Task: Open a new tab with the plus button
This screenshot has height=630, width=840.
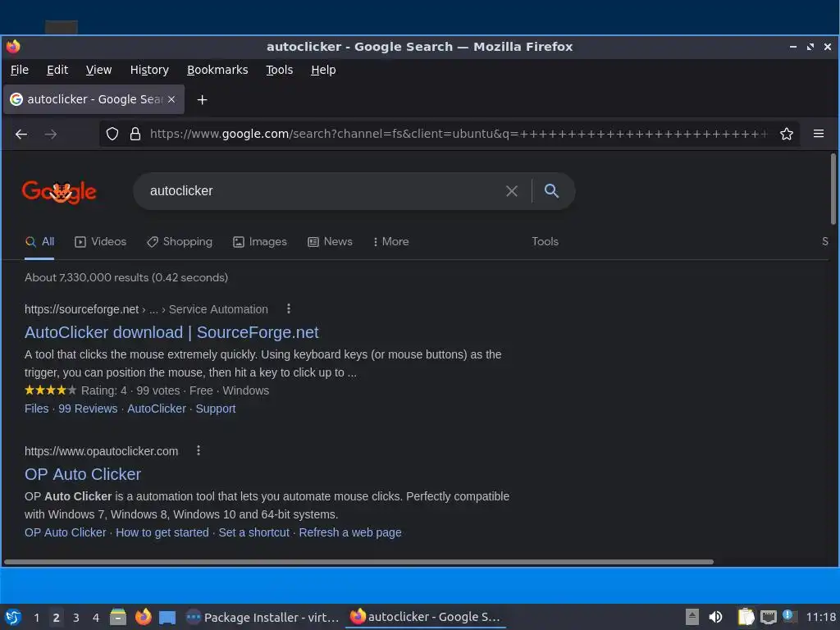Action: point(202,99)
